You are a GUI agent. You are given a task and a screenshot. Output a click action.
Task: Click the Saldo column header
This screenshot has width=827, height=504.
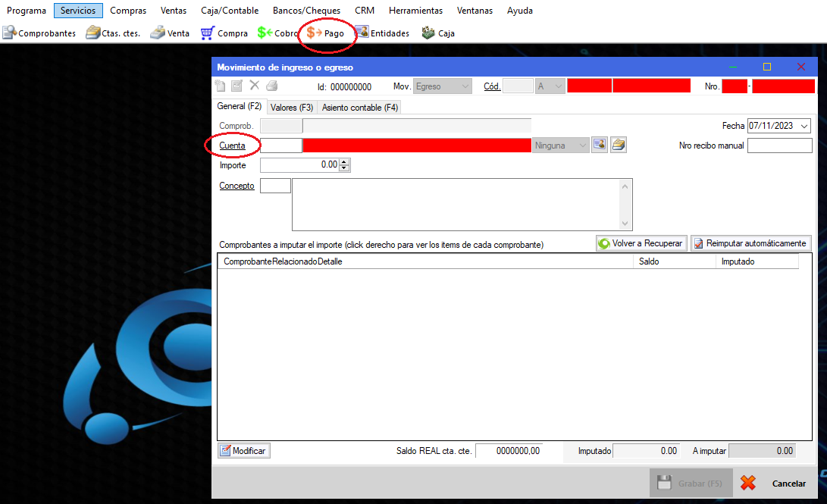674,261
